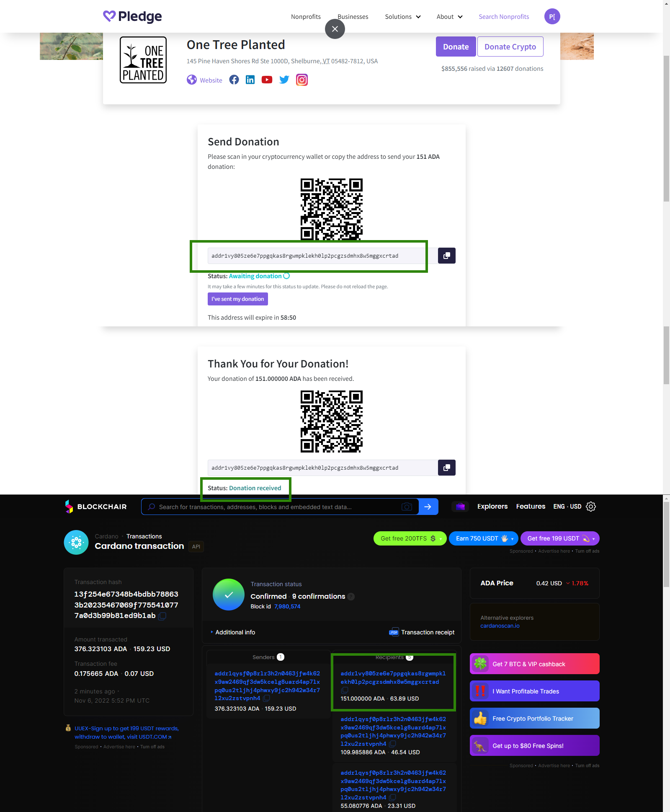The width and height of the screenshot is (670, 812).
Task: Click Get 7 BTC & VIP cashback banner
Action: 534,664
